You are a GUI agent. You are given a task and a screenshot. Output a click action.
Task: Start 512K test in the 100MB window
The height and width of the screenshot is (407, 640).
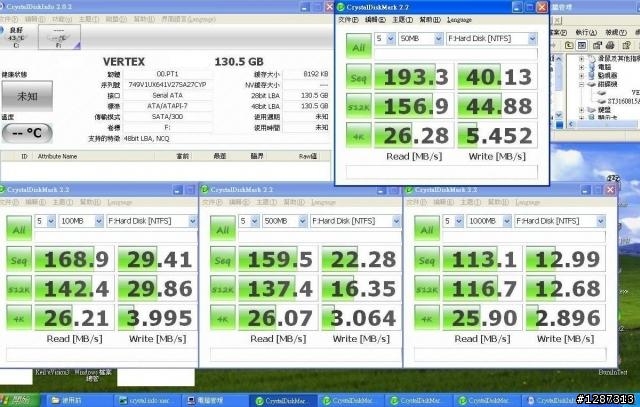(19, 289)
